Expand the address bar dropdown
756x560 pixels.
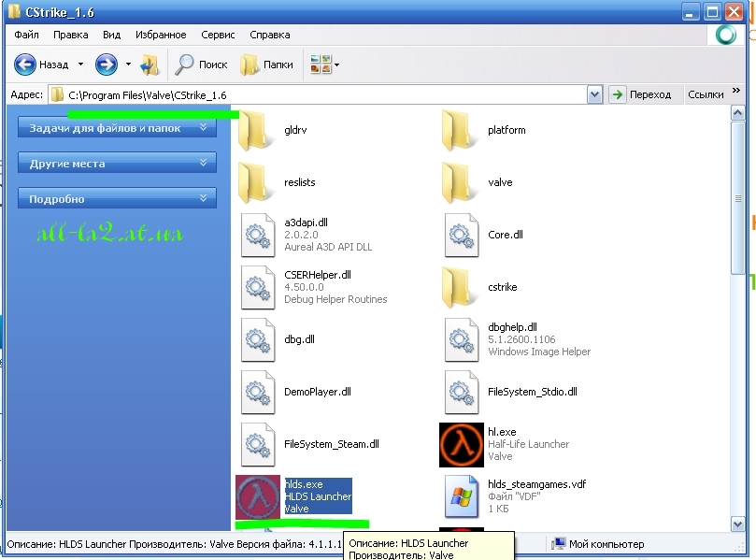coord(594,94)
